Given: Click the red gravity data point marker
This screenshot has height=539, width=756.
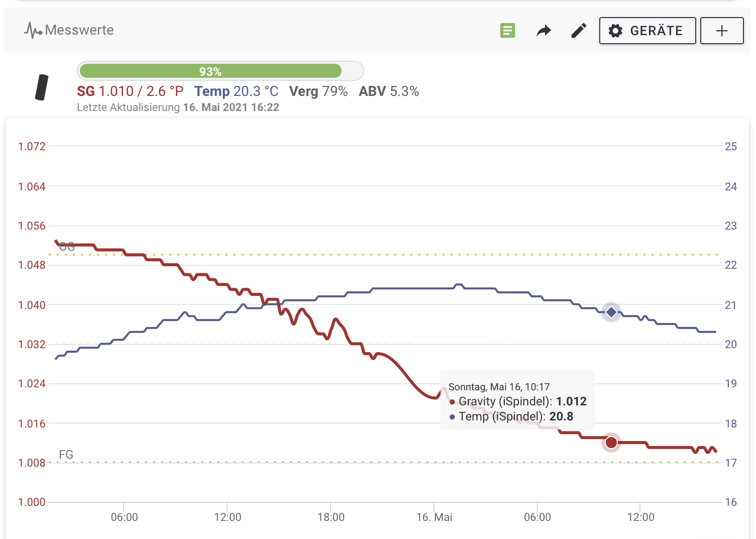Looking at the screenshot, I should tap(611, 443).
